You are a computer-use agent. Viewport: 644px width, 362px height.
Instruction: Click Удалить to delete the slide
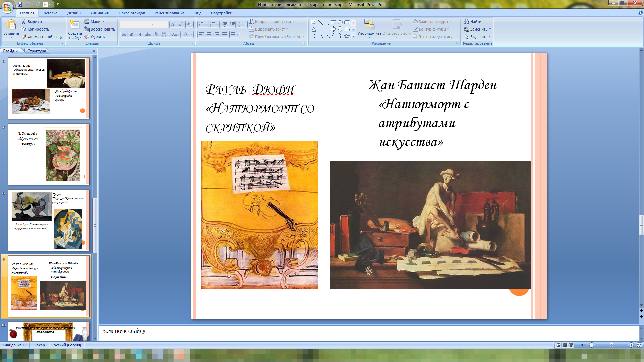pos(95,37)
